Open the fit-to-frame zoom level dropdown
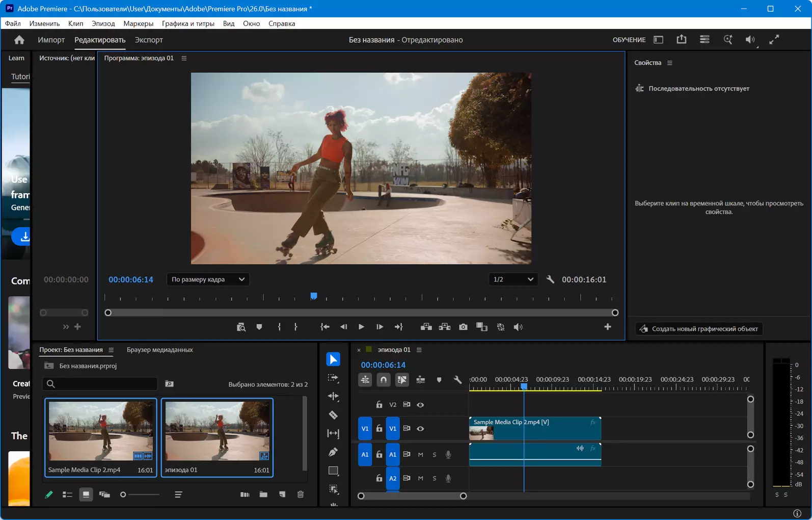812x520 pixels. pos(208,279)
